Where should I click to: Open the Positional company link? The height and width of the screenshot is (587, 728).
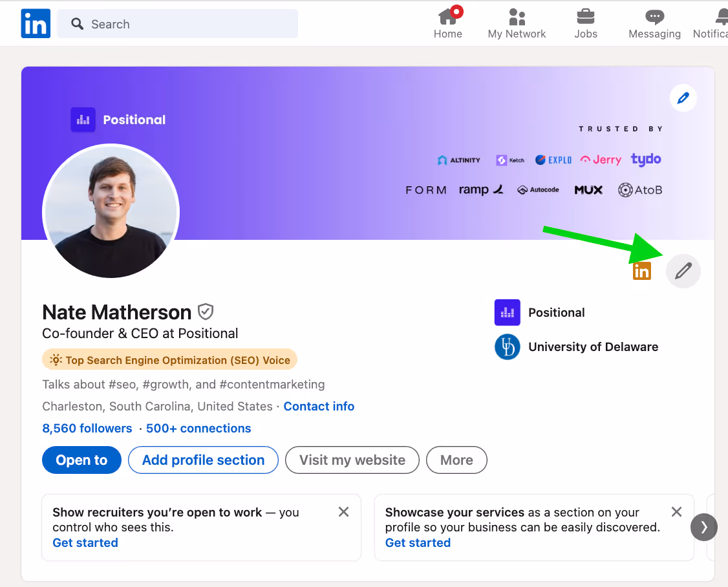pyautogui.click(x=556, y=312)
